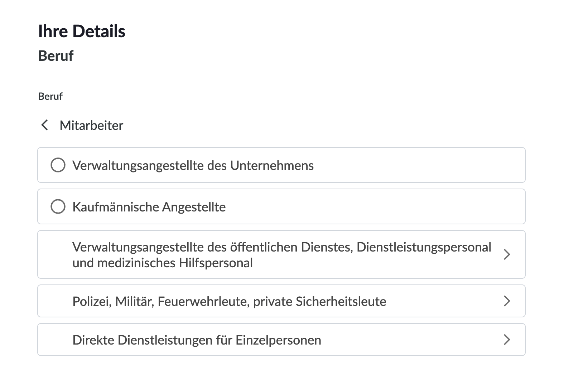Click the arrow opening personal services subcategory
This screenshot has width=588, height=390.
point(507,339)
